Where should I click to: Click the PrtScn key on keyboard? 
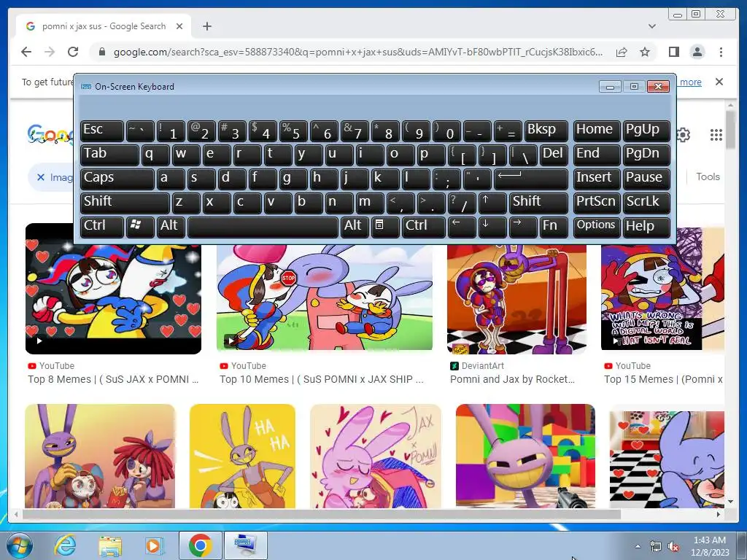point(597,203)
